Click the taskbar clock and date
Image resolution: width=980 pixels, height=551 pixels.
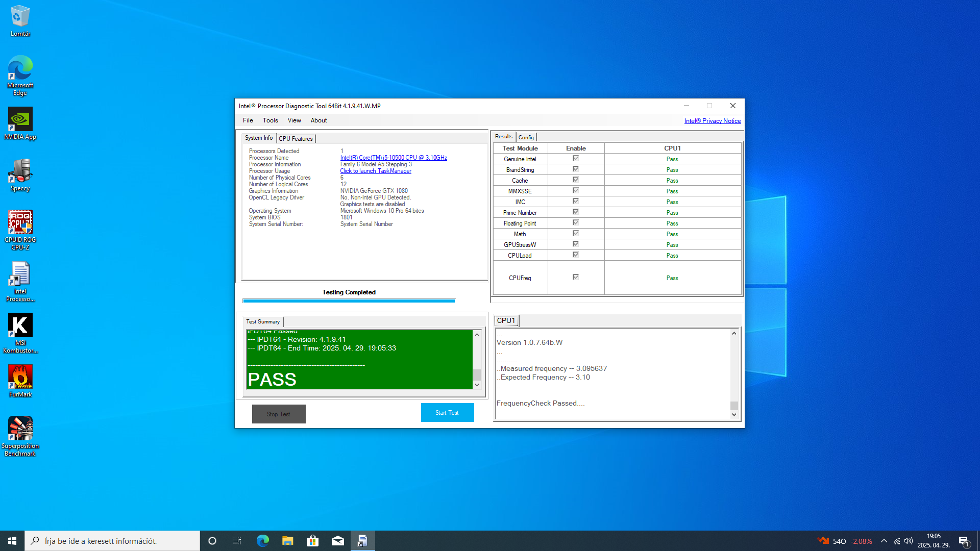934,541
